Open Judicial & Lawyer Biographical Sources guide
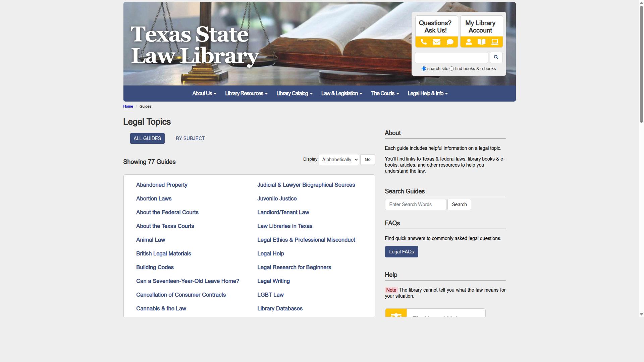Screen dimensions: 644x362 pyautogui.click(x=306, y=185)
